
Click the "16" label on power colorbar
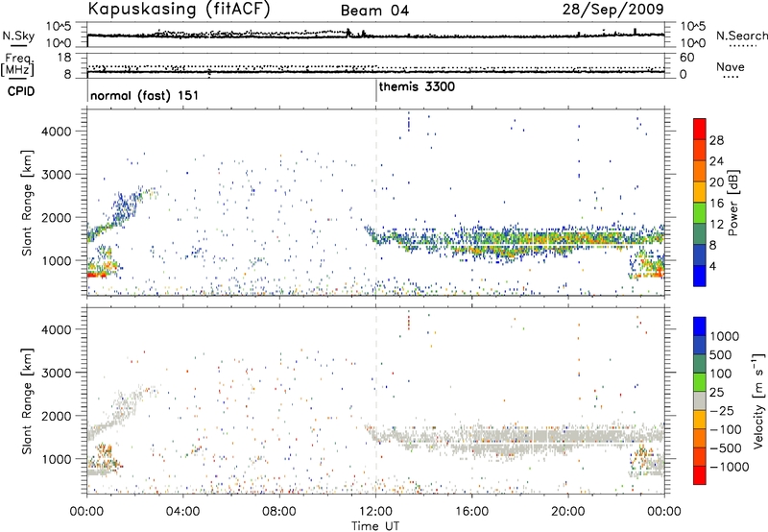(716, 204)
